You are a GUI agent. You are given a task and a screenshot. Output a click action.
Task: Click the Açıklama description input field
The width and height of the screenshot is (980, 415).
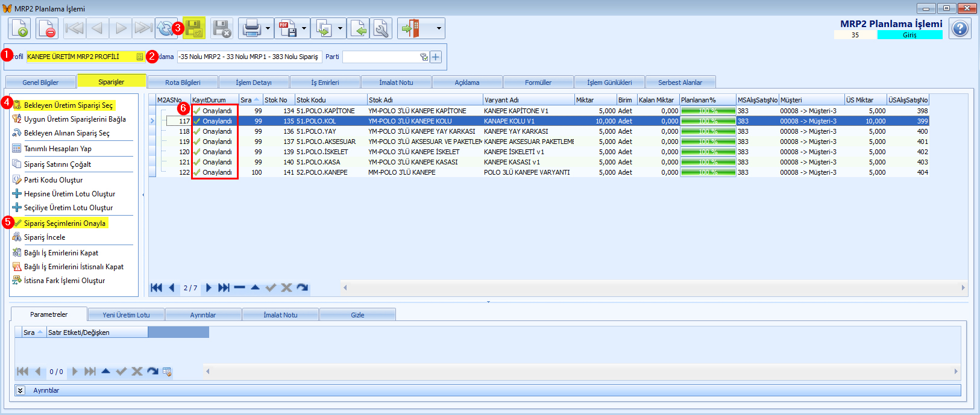250,57
